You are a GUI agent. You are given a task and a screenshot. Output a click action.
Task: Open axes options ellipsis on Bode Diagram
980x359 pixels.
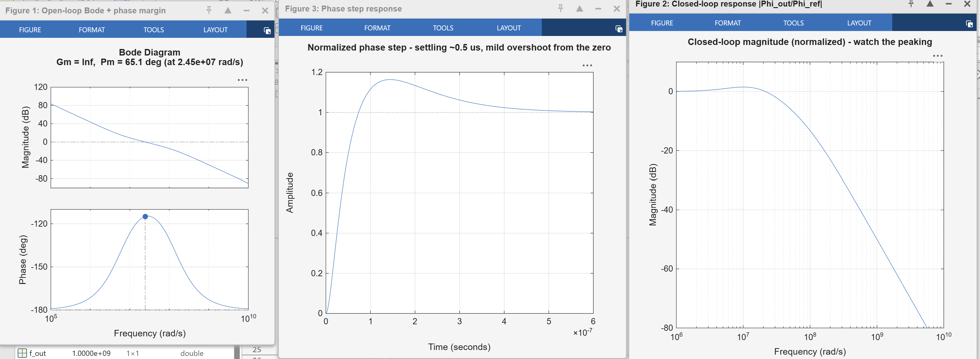(x=242, y=80)
